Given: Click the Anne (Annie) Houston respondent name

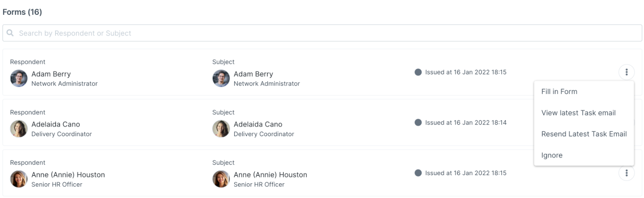Looking at the screenshot, I should pos(68,175).
